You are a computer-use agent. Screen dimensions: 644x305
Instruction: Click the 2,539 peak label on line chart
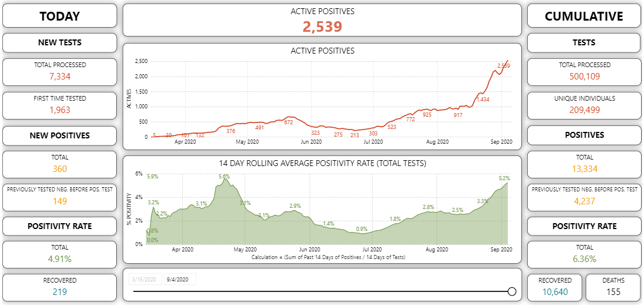pos(504,65)
